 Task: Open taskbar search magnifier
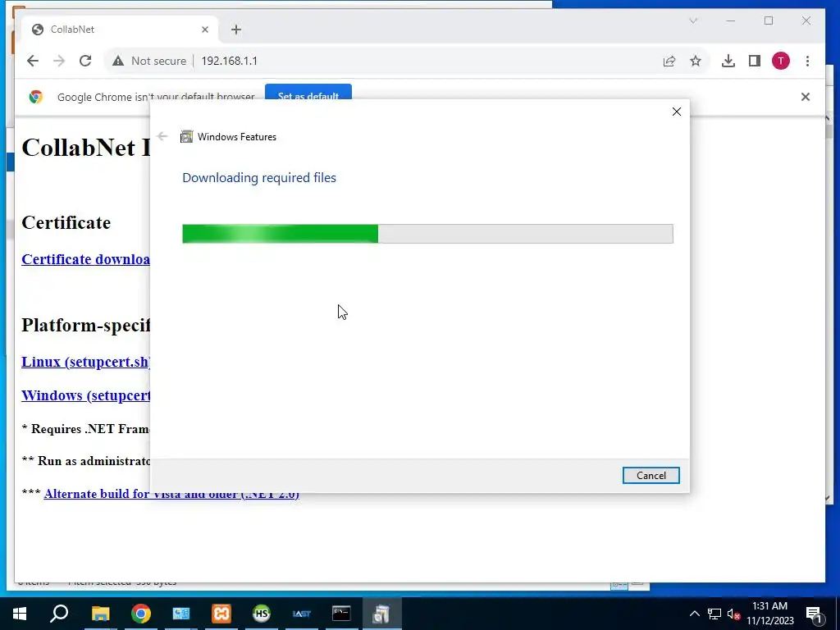[x=59, y=614]
